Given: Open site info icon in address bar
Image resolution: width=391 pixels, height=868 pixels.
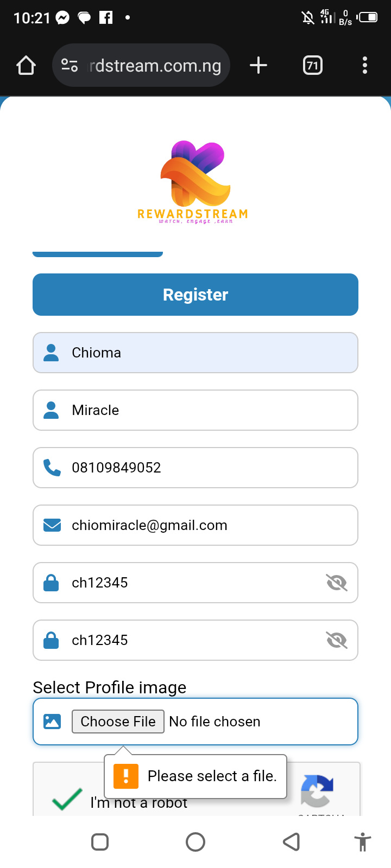Looking at the screenshot, I should point(70,66).
